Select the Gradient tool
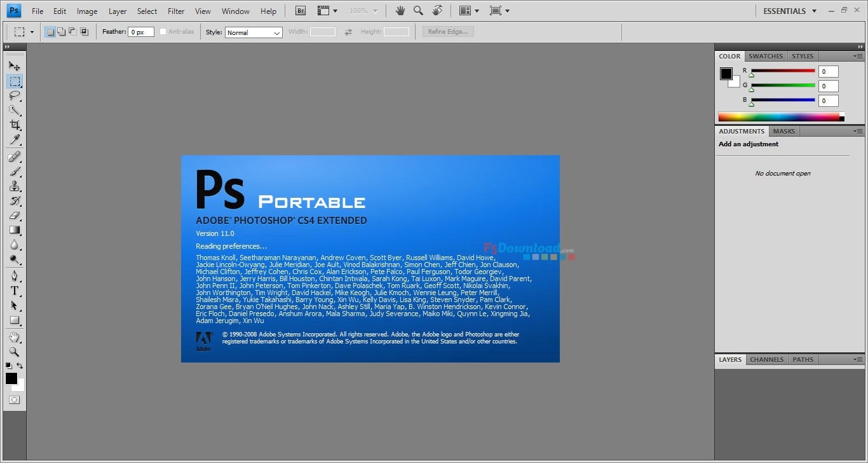Viewport: 868px width, 463px height. pos(14,230)
